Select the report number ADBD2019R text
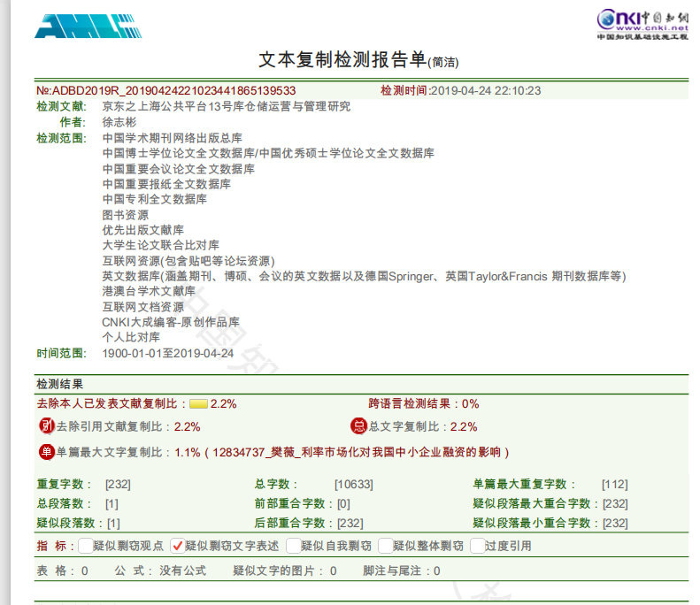Screen dimensions: 700x605 tap(166, 90)
